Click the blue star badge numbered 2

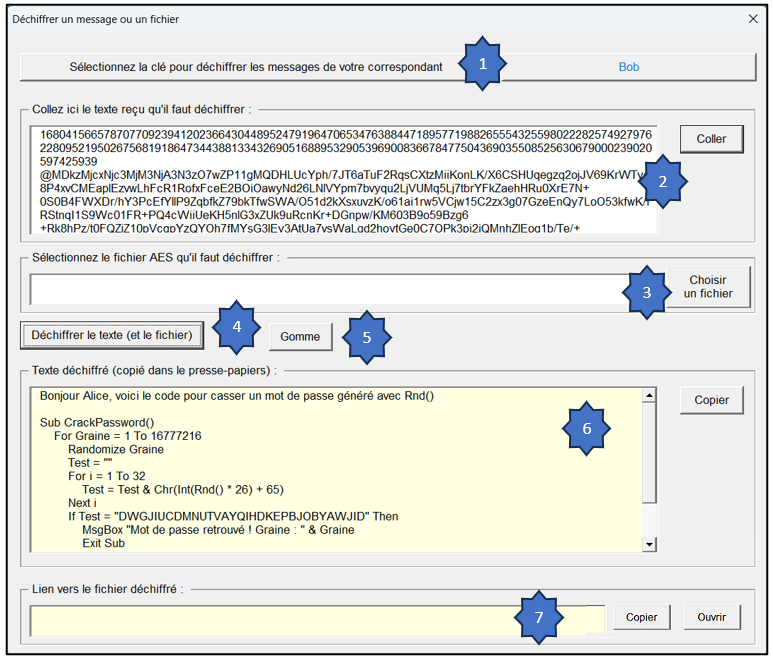coord(662,182)
